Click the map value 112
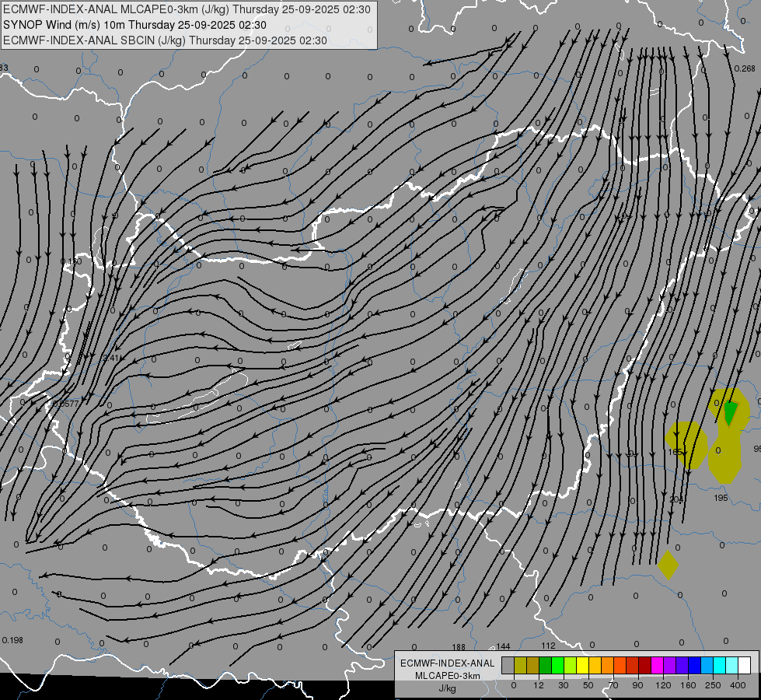The width and height of the screenshot is (761, 700). pos(548,646)
